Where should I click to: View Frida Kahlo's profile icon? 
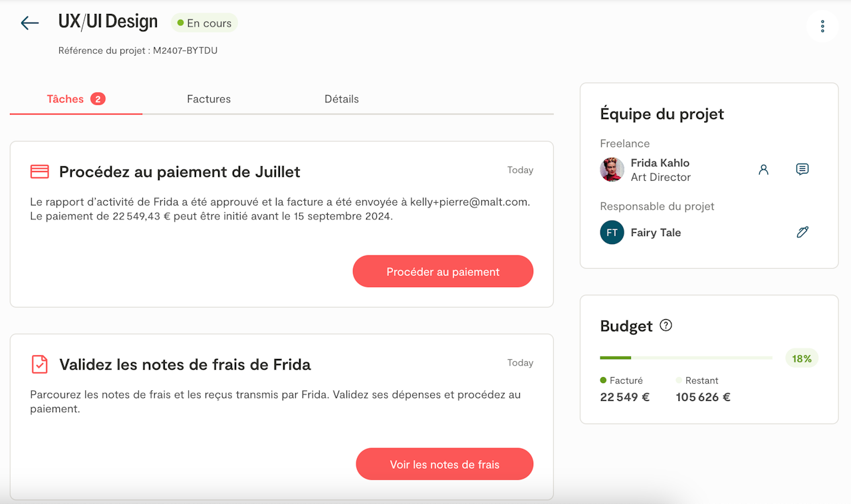tap(763, 170)
